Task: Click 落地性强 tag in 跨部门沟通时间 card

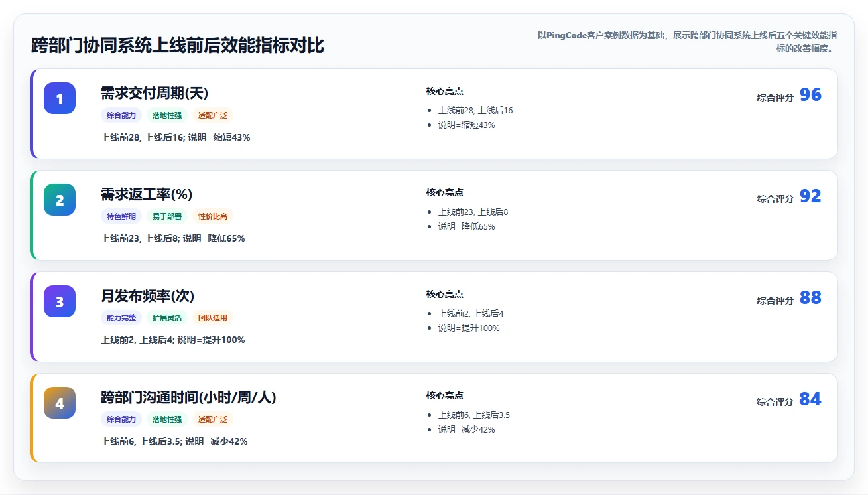Action: (x=167, y=419)
